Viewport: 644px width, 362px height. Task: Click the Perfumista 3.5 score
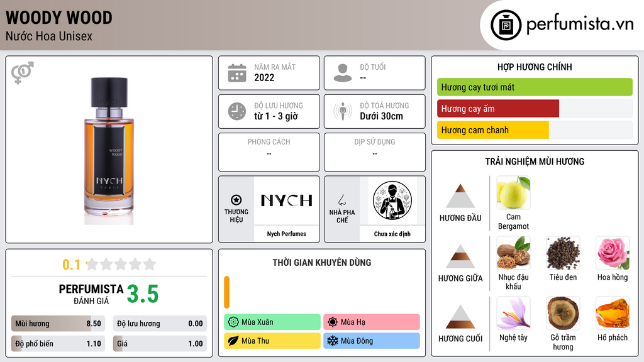pyautogui.click(x=143, y=294)
